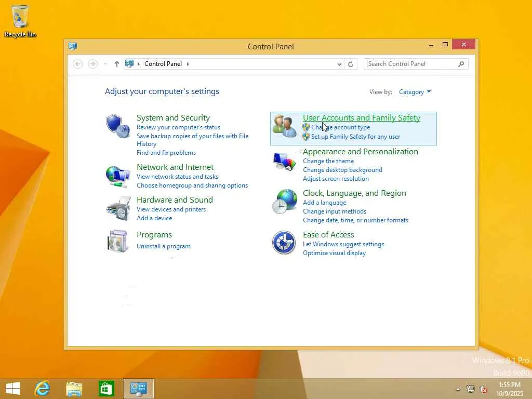Click Change desktop background
This screenshot has height=399, width=532.
click(343, 170)
